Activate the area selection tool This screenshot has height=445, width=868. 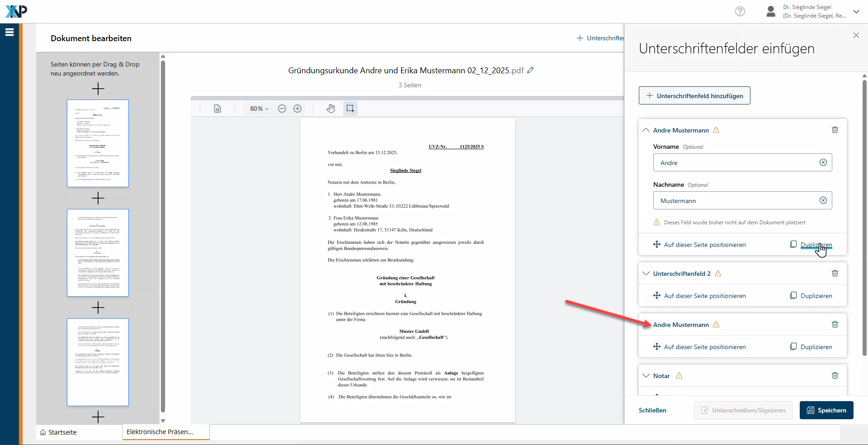click(x=350, y=109)
